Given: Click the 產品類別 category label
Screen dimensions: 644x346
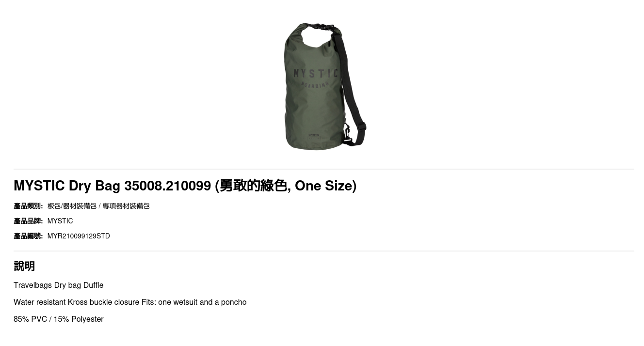Looking at the screenshot, I should [28, 206].
